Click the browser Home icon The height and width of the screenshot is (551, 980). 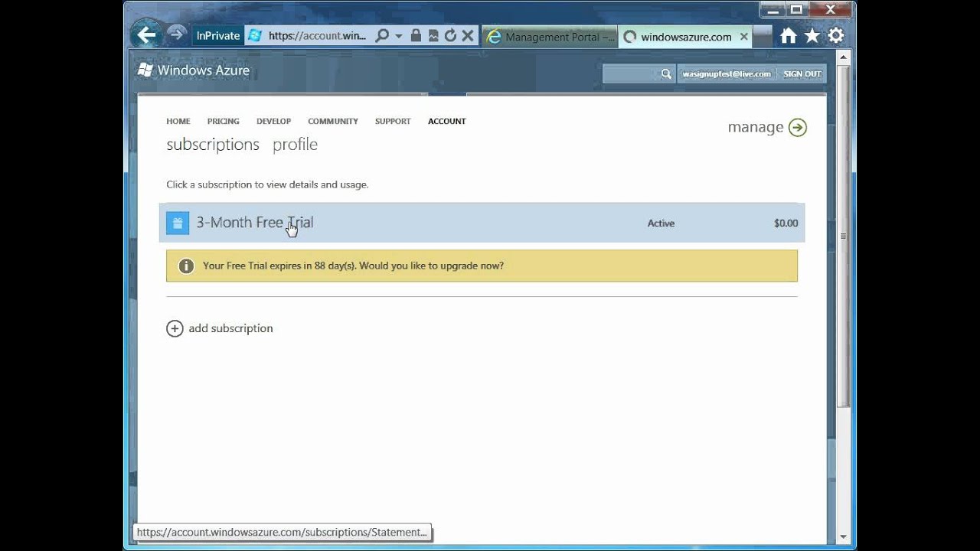789,36
